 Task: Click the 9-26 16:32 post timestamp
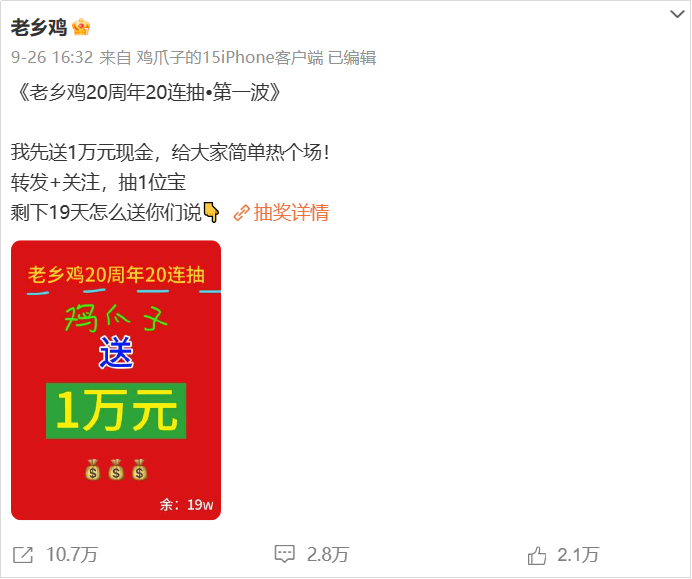coord(52,57)
